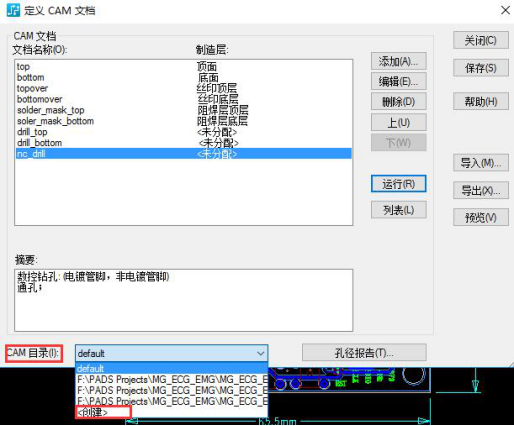Image resolution: width=514 pixels, height=426 pixels.
Task: Preview the document with 预览(V)
Action: [x=481, y=217]
